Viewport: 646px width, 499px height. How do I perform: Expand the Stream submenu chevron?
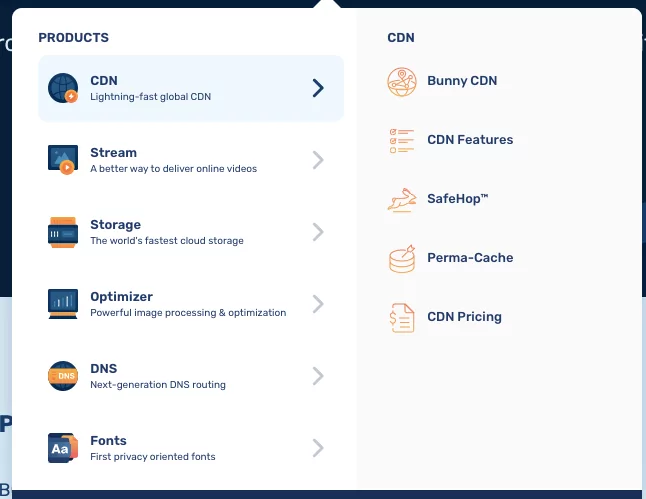coord(318,160)
